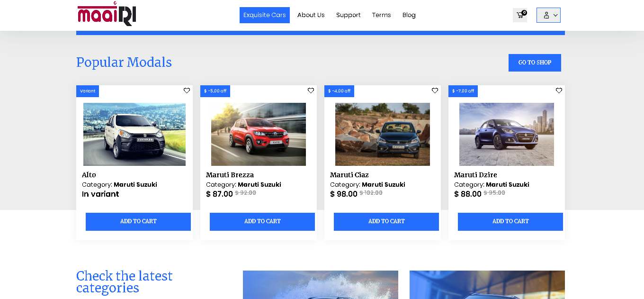Wishlist the Maruti Dzire via heart icon
The height and width of the screenshot is (299, 644).
pyautogui.click(x=559, y=91)
